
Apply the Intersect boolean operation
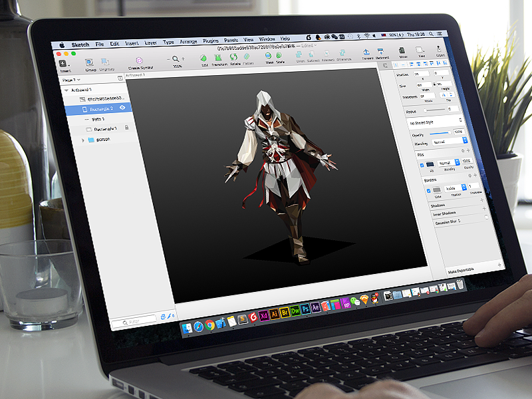pyautogui.click(x=327, y=53)
